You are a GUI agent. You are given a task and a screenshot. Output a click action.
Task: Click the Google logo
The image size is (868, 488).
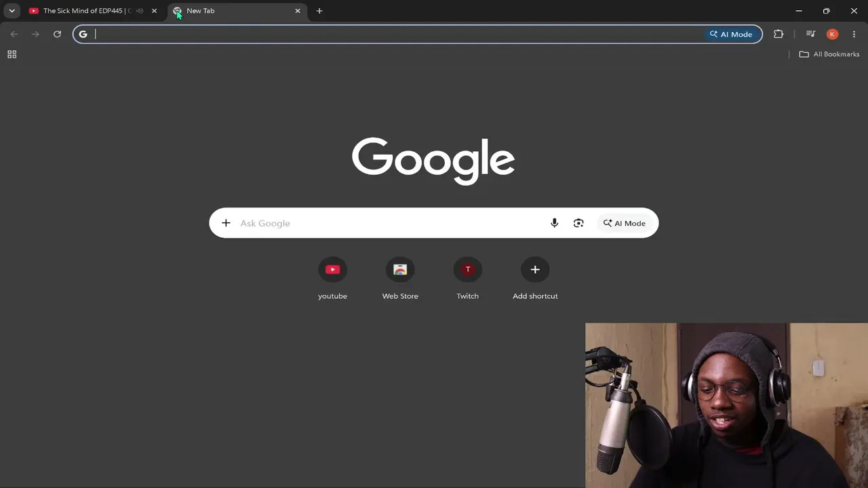433,161
